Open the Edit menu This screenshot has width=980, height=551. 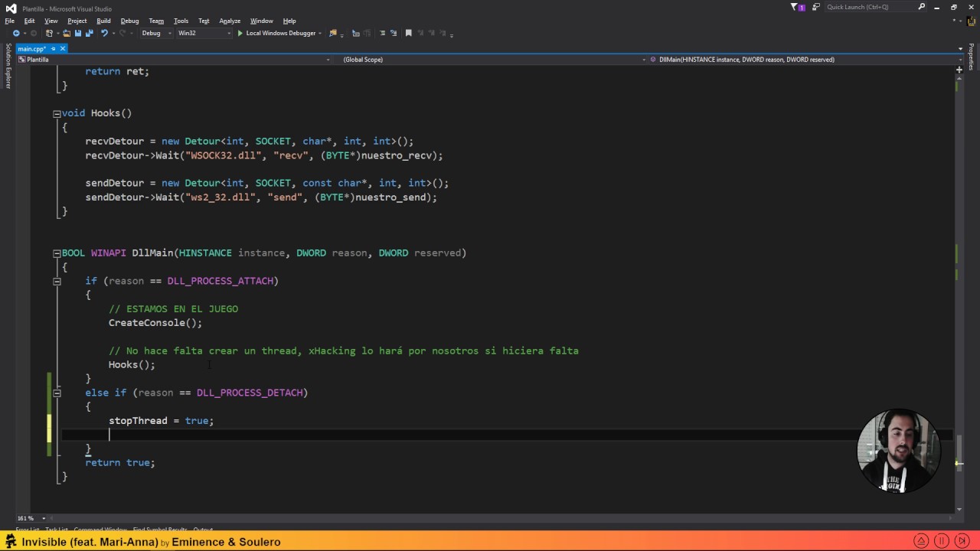pos(29,21)
